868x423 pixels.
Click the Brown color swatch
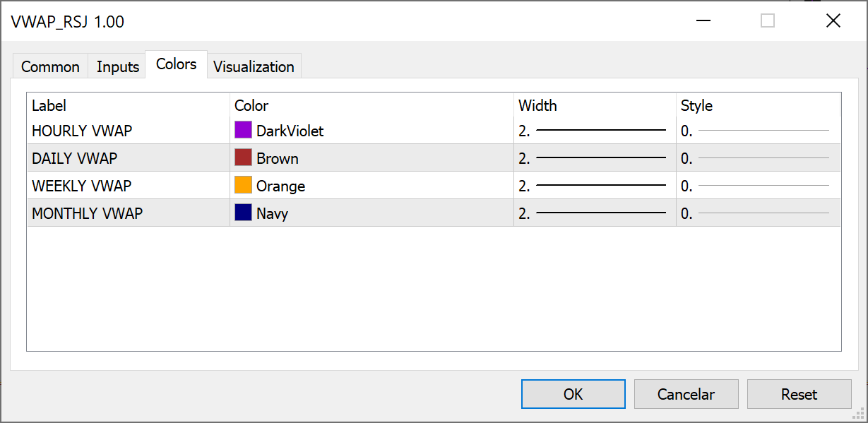coord(243,157)
